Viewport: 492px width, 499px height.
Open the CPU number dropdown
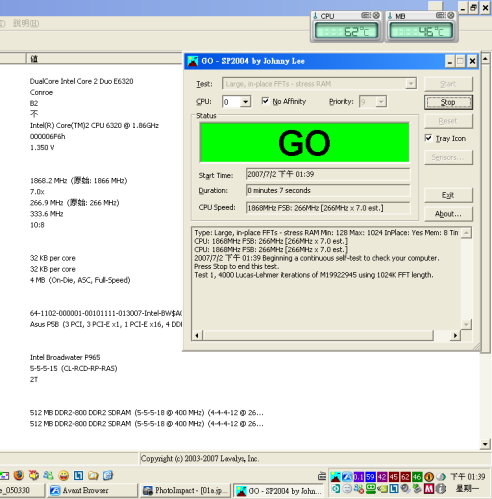(245, 101)
